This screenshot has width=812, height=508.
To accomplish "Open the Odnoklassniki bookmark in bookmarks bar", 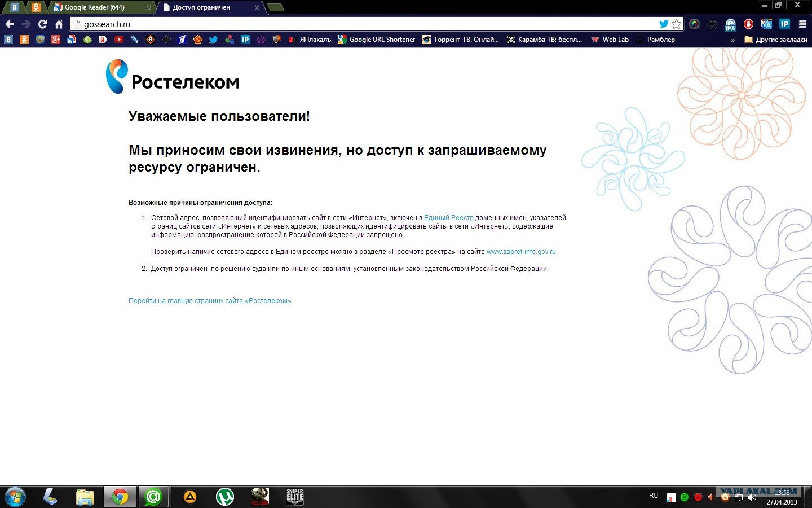I will pos(24,40).
